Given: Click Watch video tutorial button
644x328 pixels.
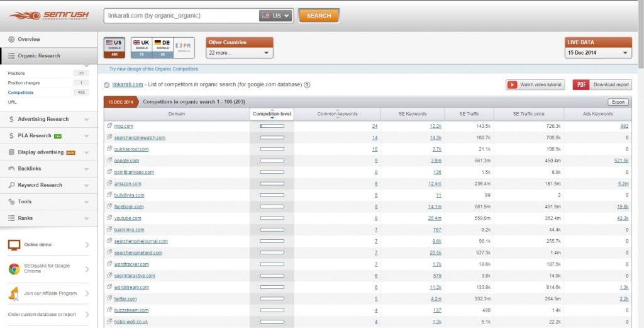Looking at the screenshot, I should point(535,84).
